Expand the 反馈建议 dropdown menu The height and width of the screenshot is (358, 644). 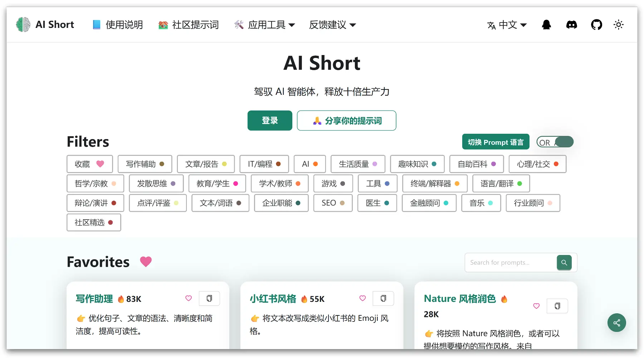click(333, 25)
